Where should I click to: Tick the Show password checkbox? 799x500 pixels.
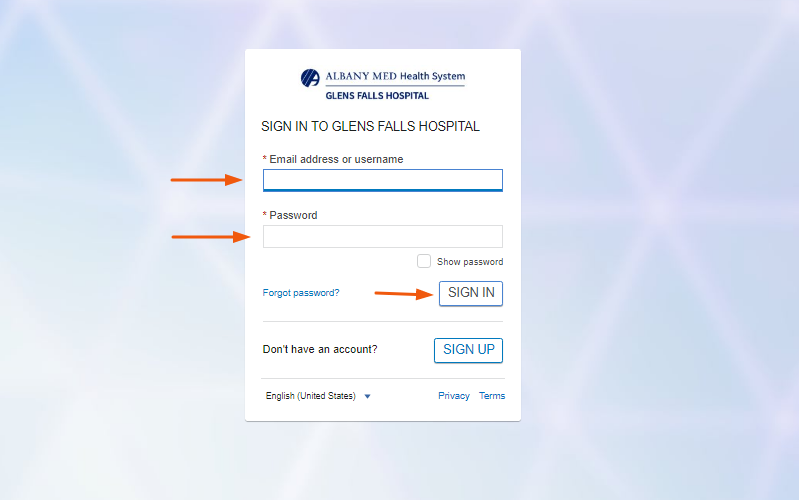(424, 261)
